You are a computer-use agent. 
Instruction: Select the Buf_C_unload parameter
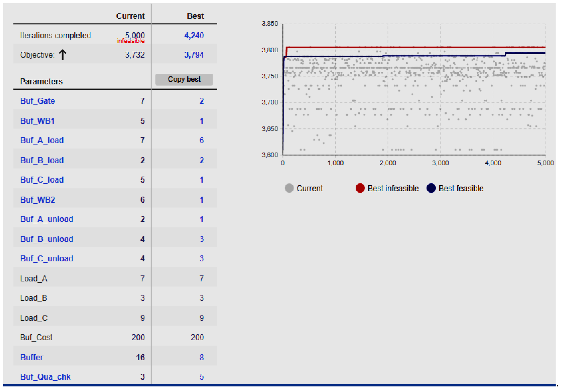click(46, 259)
